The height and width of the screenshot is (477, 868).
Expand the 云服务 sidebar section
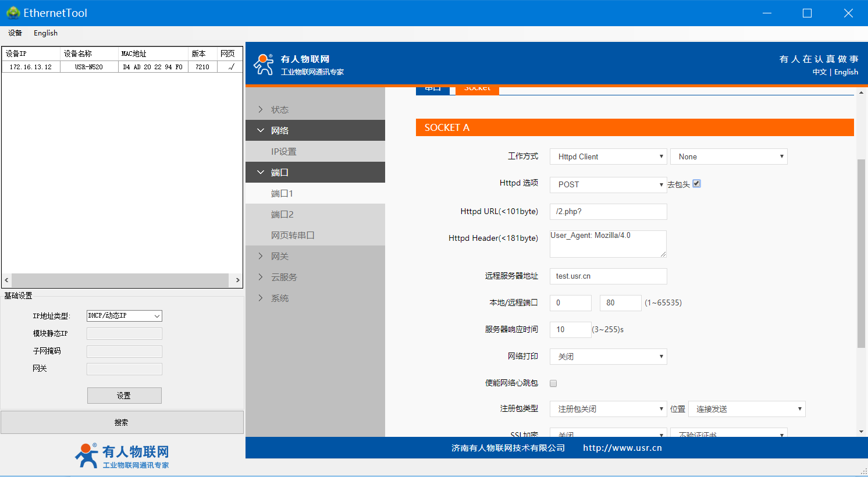coord(283,277)
